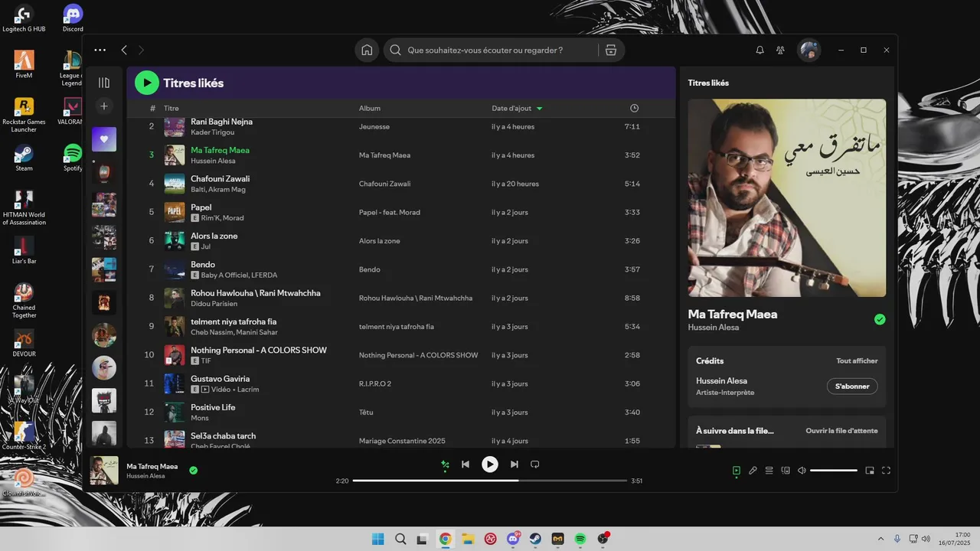Open artist Didou Parisien link
The height and width of the screenshot is (551, 980).
click(x=214, y=304)
